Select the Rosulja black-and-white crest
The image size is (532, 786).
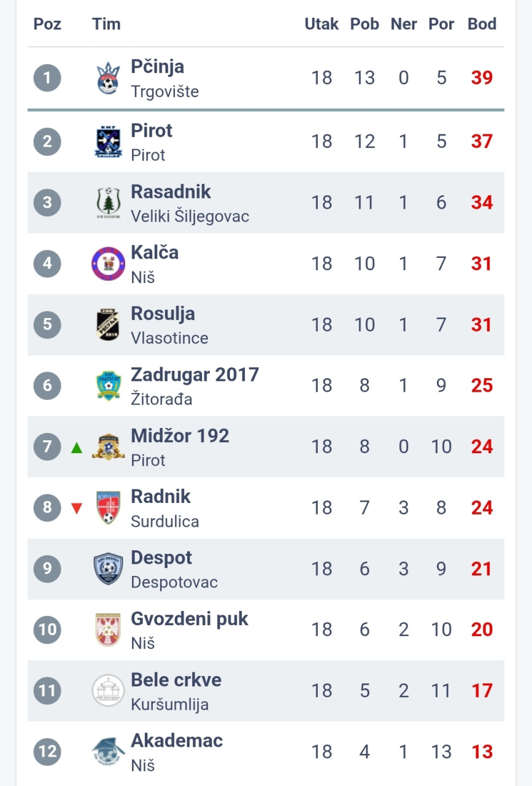108,324
